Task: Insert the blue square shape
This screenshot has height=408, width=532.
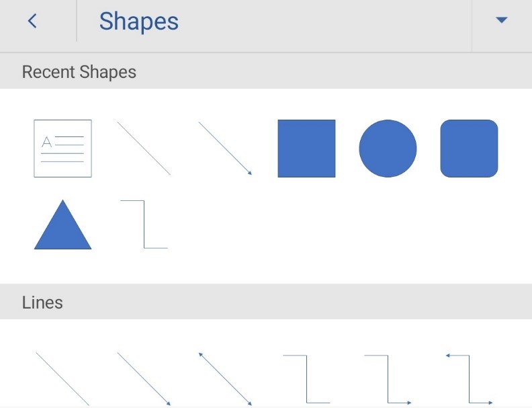Action: (x=306, y=149)
